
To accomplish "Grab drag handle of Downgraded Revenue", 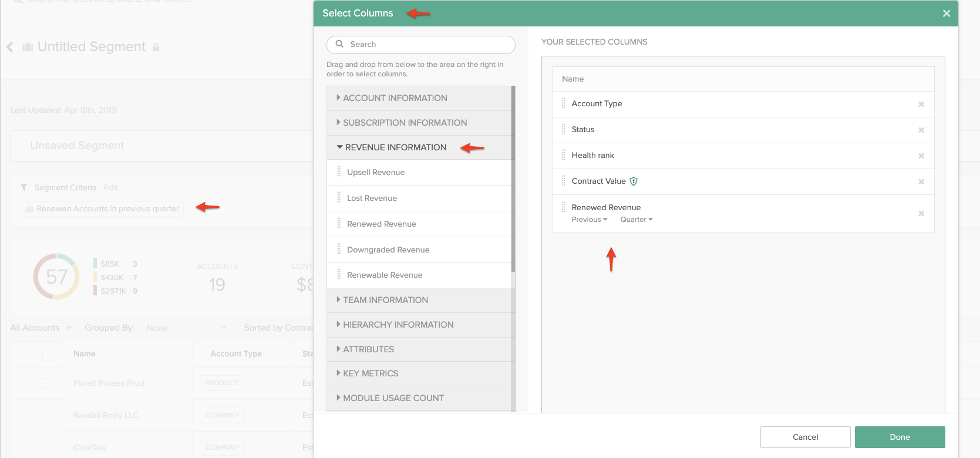I will 339,250.
